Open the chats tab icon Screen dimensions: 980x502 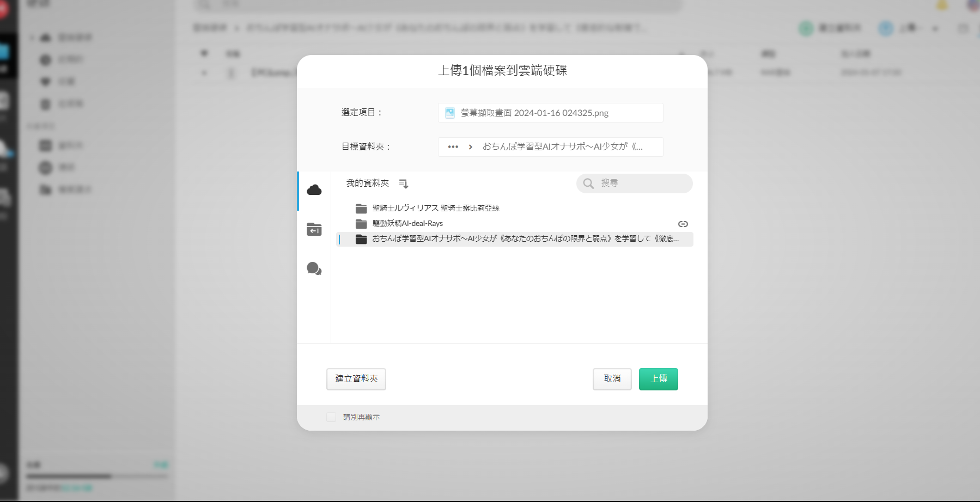tap(314, 268)
